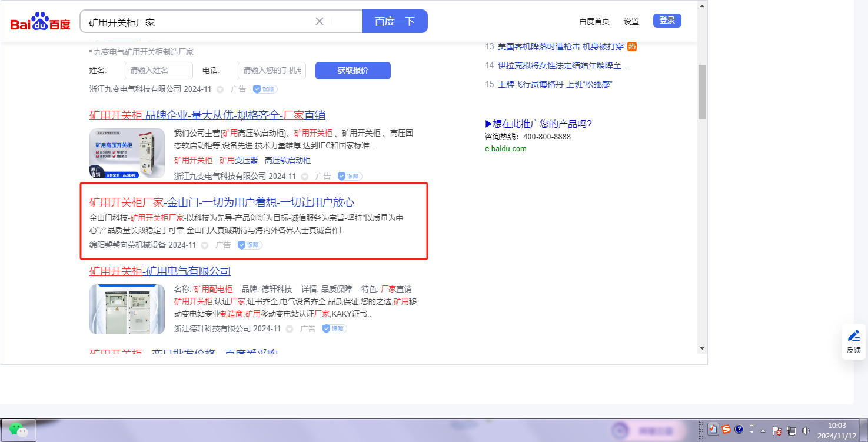
Task: Open WeChat from the taskbar
Action: coord(19,430)
